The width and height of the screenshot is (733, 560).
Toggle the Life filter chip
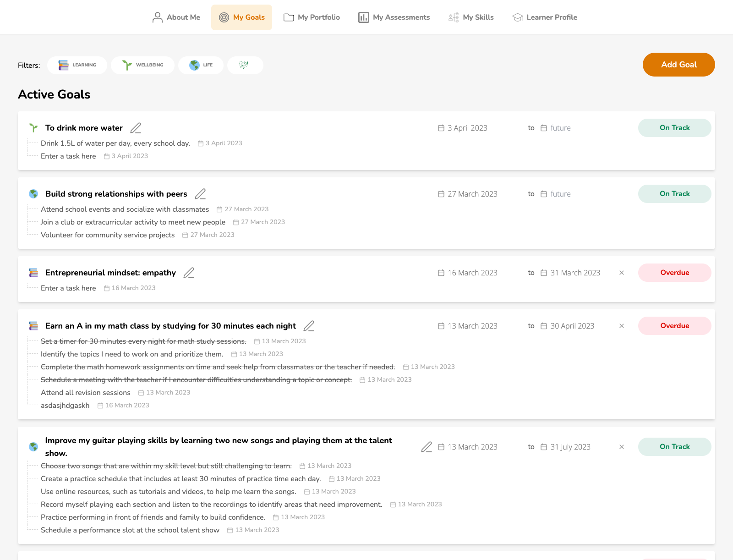(201, 65)
